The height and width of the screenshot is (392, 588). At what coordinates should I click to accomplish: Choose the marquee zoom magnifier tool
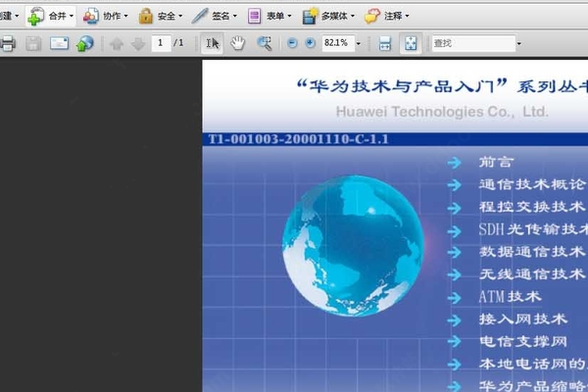tap(264, 43)
